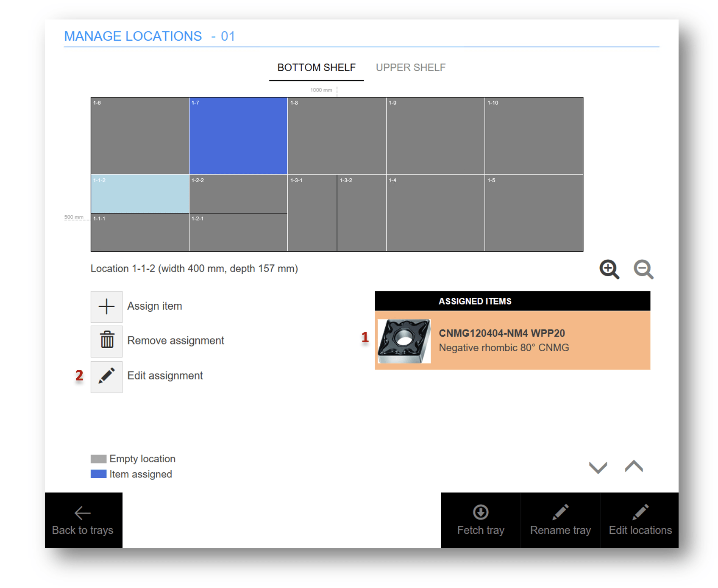Open Rename tray in bottom bar
The height and width of the screenshot is (588, 718).
560,520
